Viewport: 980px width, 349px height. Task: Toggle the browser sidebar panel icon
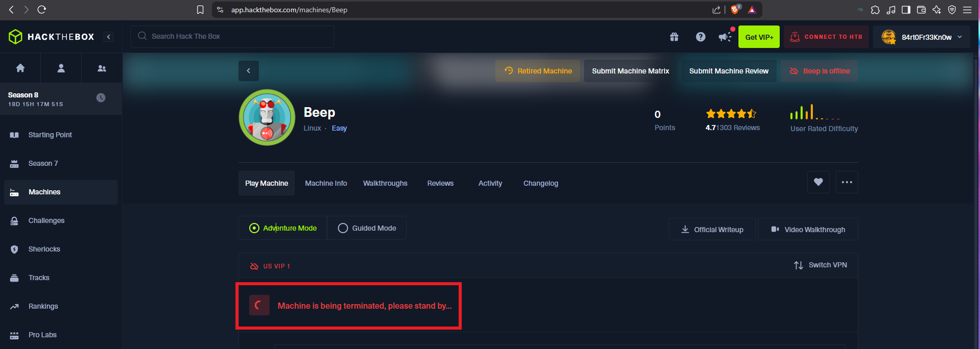[x=906, y=10]
